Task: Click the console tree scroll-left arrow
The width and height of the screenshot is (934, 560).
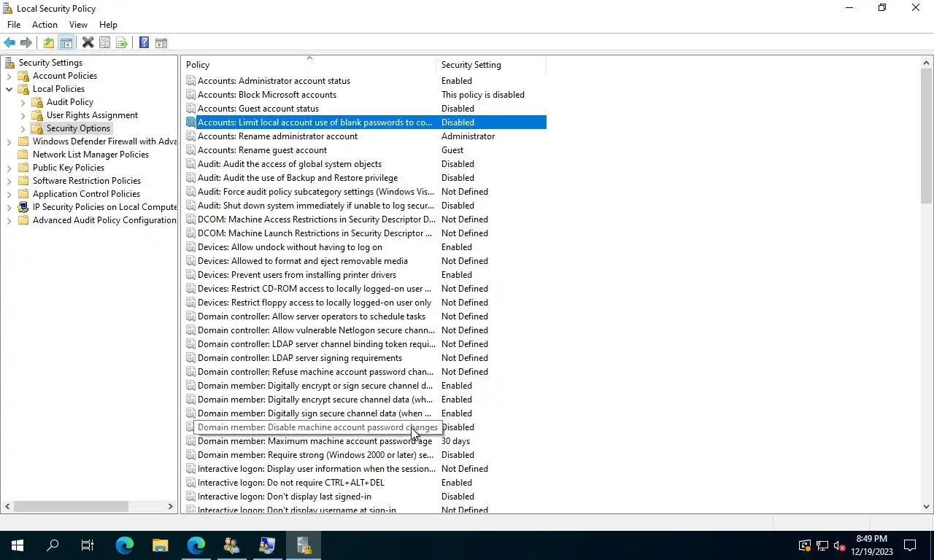Action: point(7,506)
